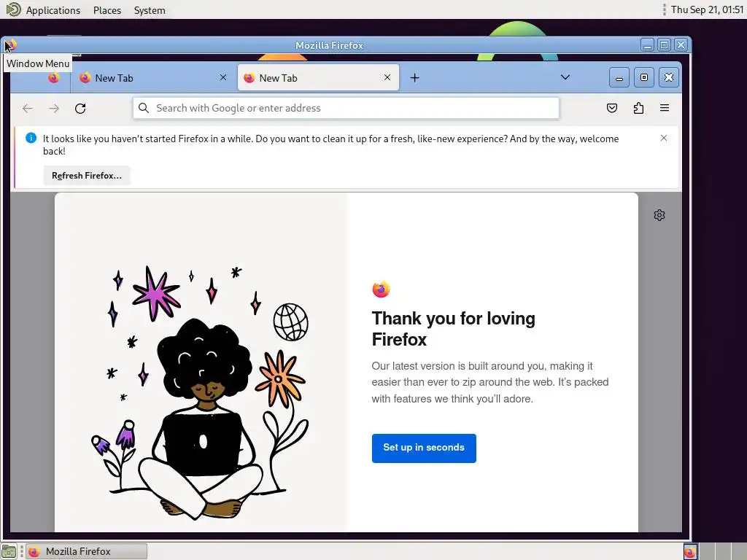Click the magnifier icon in the address bar
747x560 pixels.
click(x=144, y=108)
